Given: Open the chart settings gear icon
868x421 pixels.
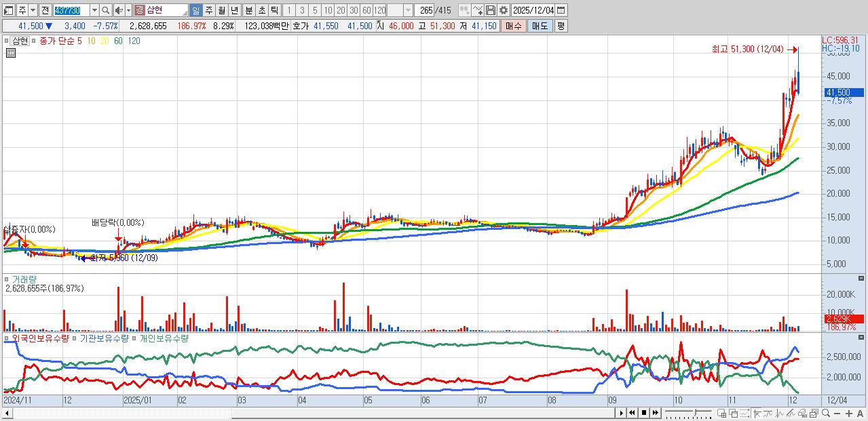Looking at the screenshot, I should 504,10.
